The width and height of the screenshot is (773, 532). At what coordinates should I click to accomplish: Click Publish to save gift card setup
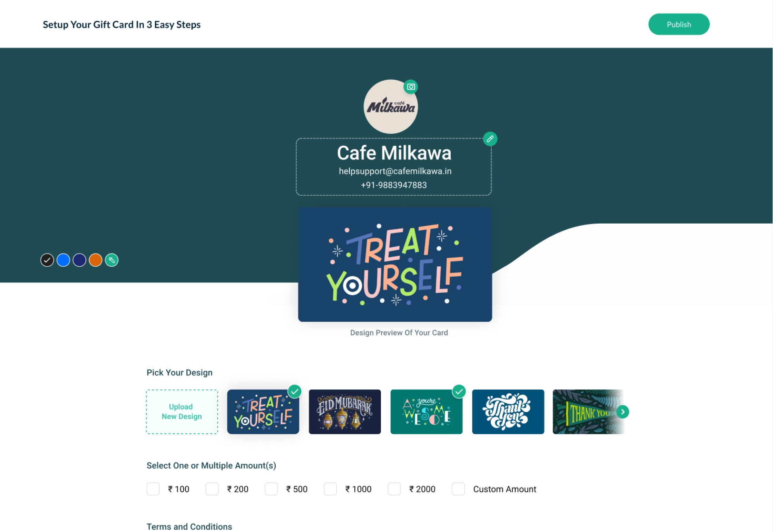tap(678, 24)
